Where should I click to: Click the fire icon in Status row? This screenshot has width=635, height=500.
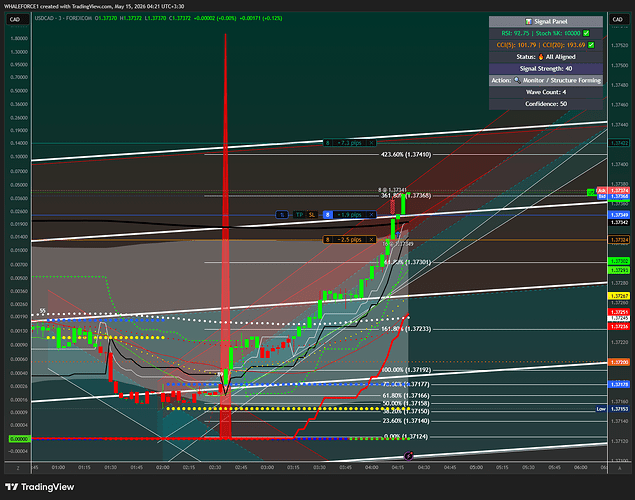point(541,57)
